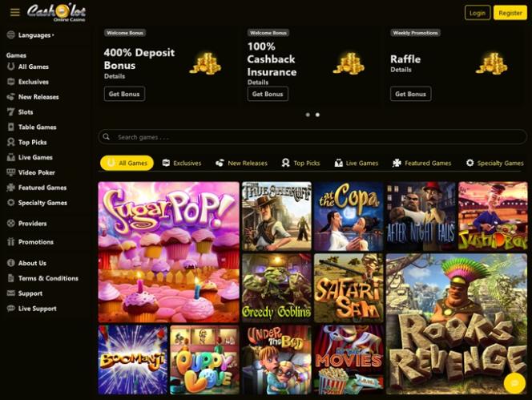Switch to the Top Picks tab

click(301, 163)
